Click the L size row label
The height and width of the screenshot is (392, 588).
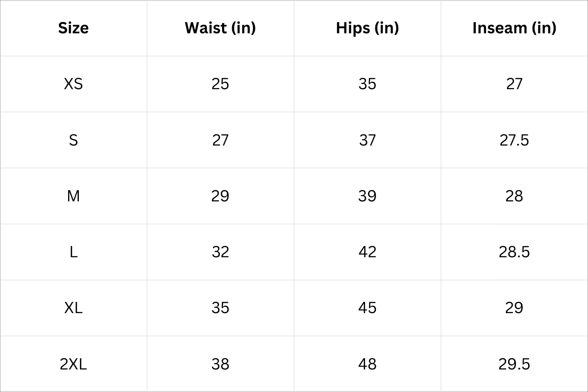tap(73, 252)
